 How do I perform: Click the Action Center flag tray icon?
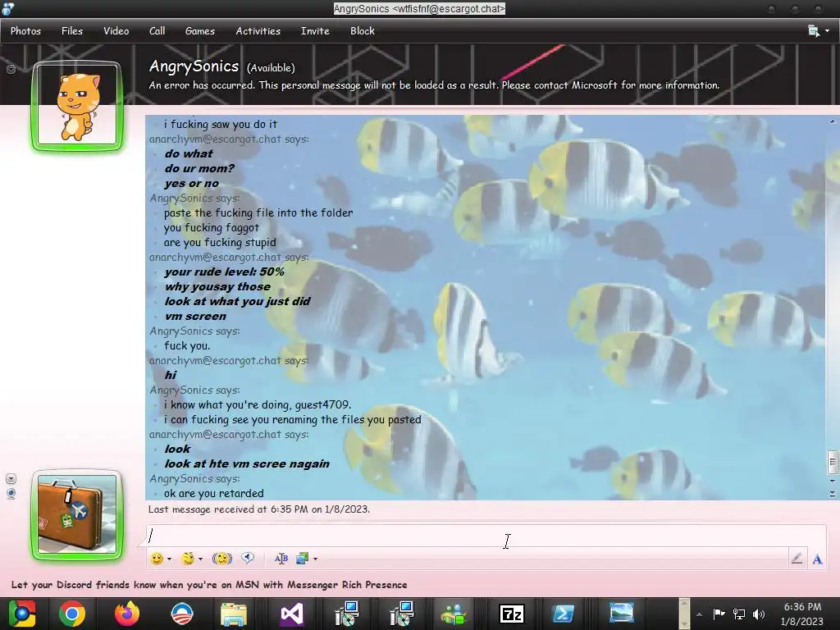(719, 614)
